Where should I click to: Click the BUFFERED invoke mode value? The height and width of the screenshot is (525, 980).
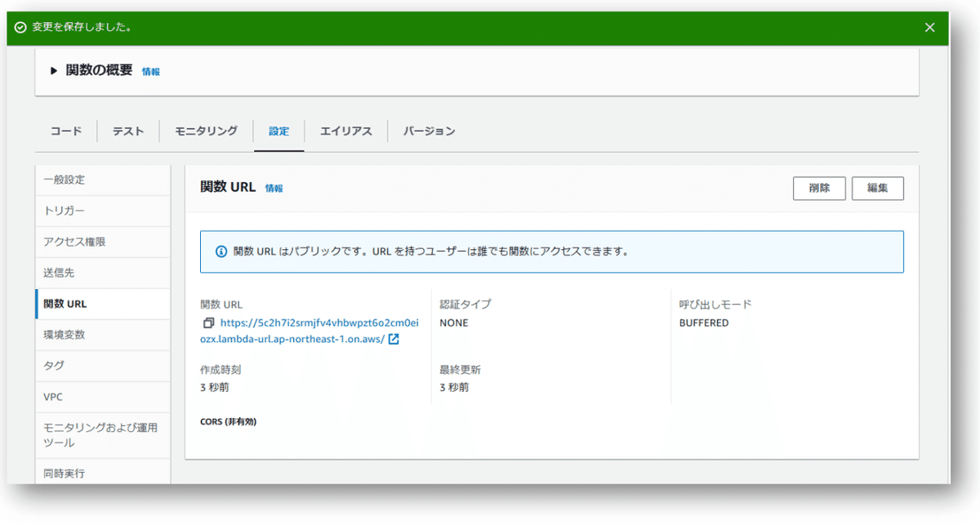point(704,323)
